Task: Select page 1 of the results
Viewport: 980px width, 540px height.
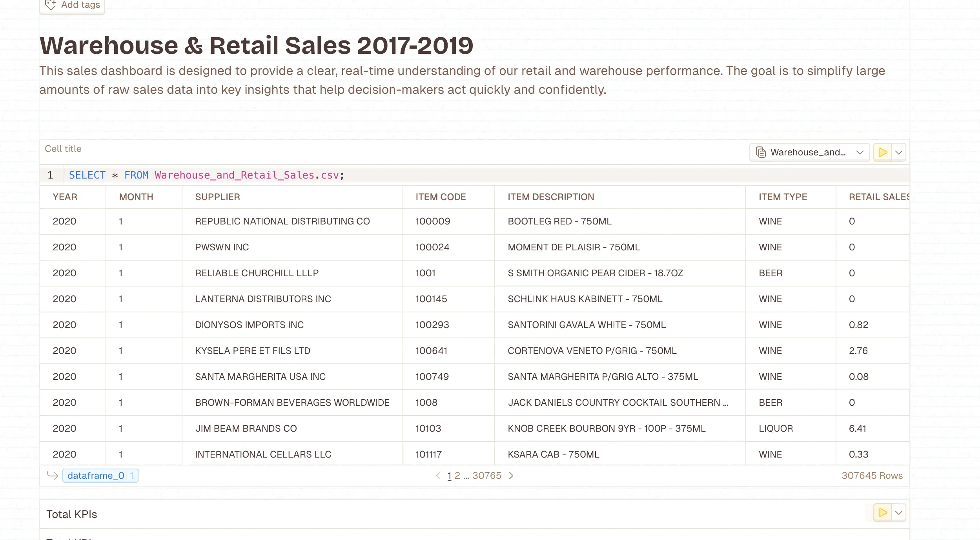Action: click(x=449, y=475)
